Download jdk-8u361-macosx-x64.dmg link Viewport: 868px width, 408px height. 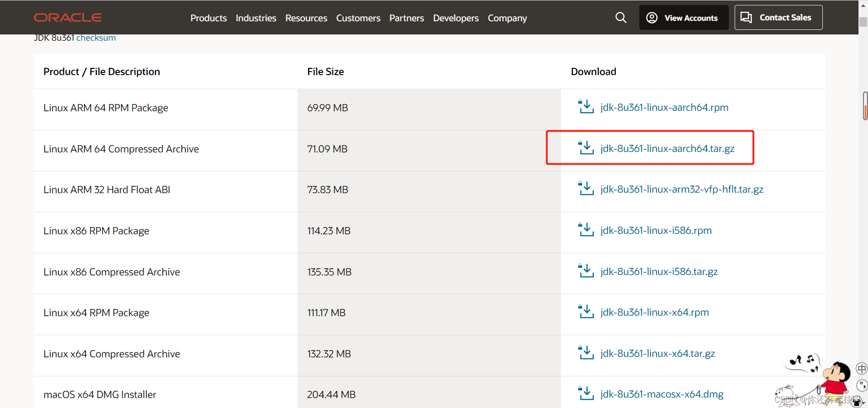(x=662, y=394)
